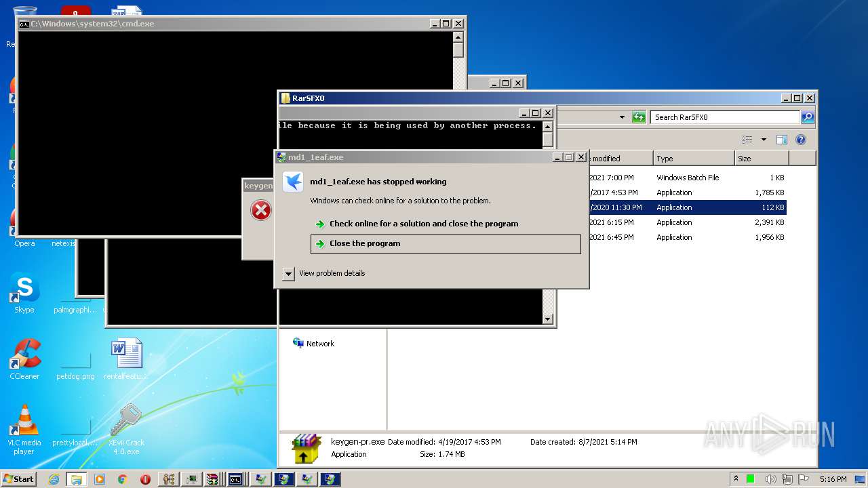Click the keygen-pr.exe icon in details pane

(307, 449)
